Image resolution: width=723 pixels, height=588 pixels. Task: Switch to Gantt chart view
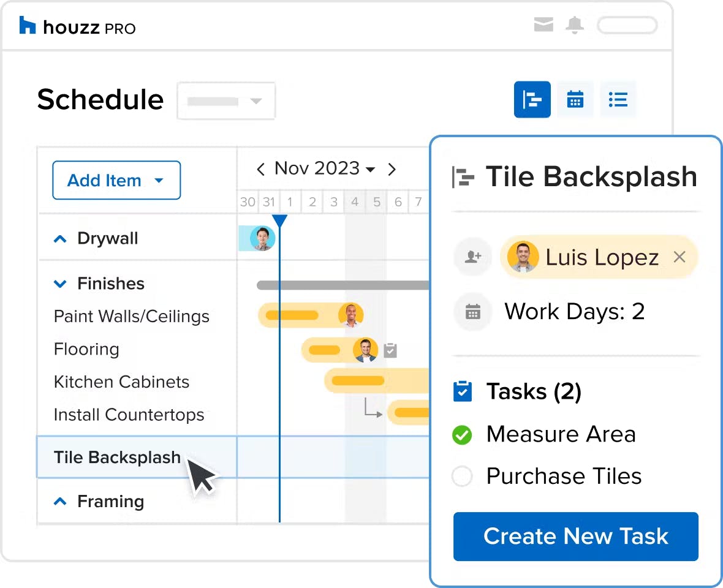[532, 100]
